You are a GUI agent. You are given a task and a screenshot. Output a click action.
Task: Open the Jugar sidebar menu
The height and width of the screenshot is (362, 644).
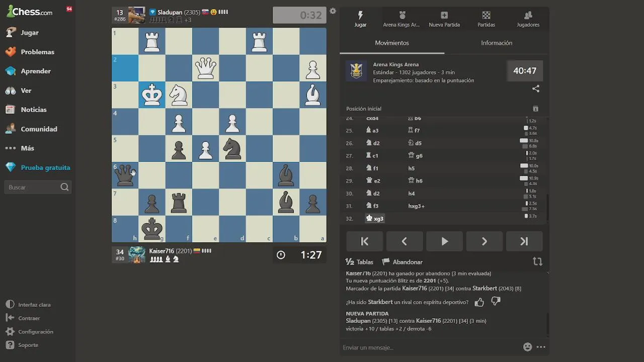(29, 33)
